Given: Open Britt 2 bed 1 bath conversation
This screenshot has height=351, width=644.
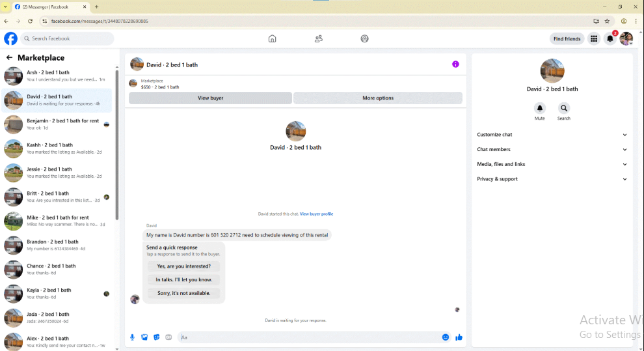Looking at the screenshot, I should [x=57, y=197].
